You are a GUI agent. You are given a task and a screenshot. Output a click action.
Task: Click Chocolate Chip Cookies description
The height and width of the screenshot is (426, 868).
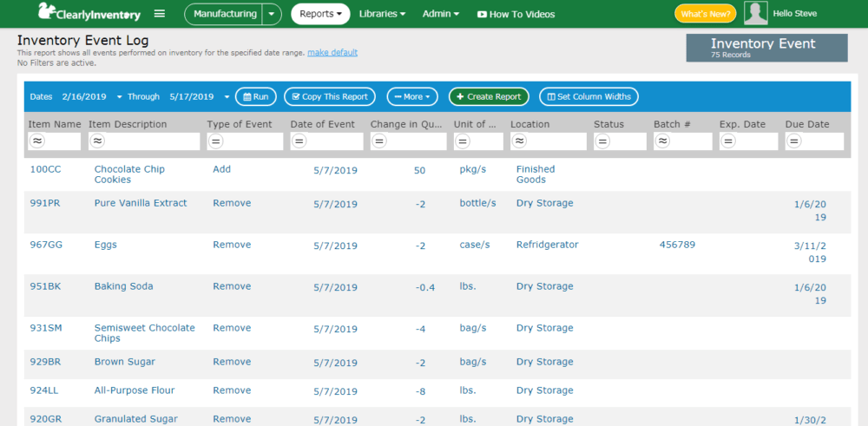tap(129, 174)
